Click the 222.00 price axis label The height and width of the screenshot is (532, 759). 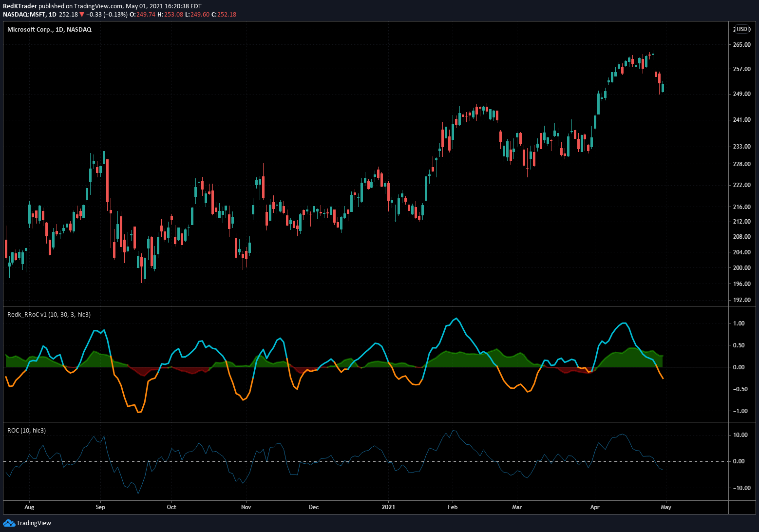(x=741, y=185)
